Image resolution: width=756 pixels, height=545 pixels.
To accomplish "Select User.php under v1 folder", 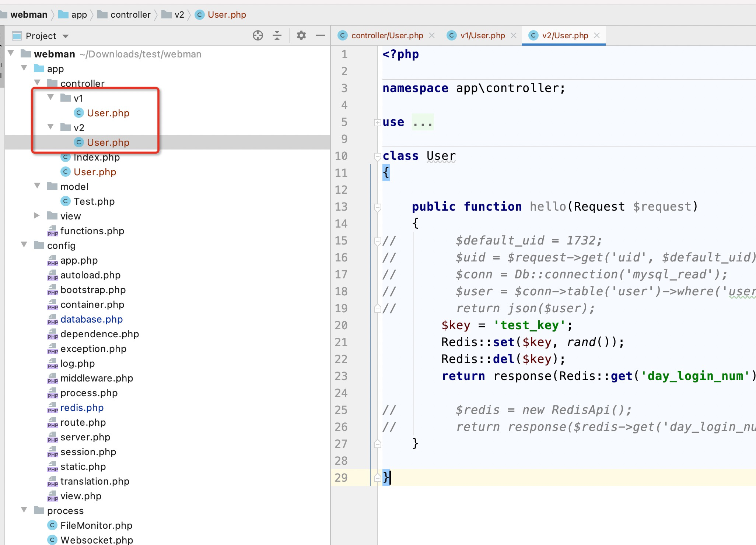I will pyautogui.click(x=108, y=113).
